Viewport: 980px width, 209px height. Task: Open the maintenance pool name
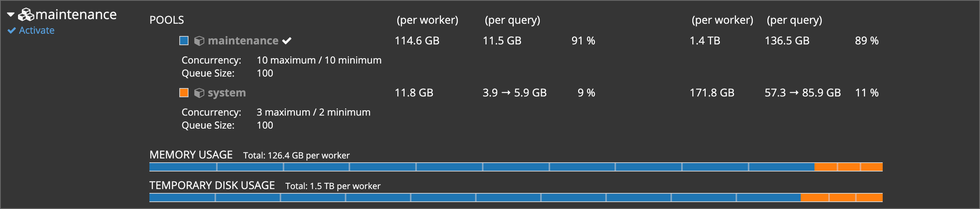click(x=243, y=41)
